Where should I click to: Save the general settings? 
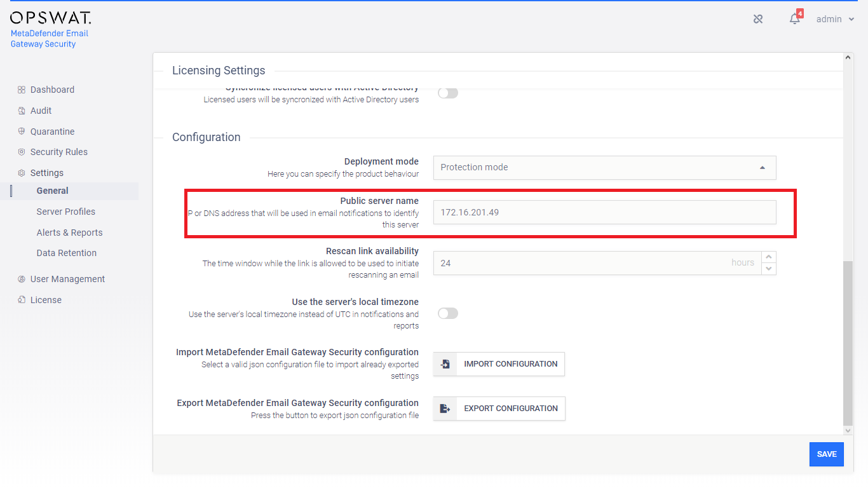click(x=827, y=454)
